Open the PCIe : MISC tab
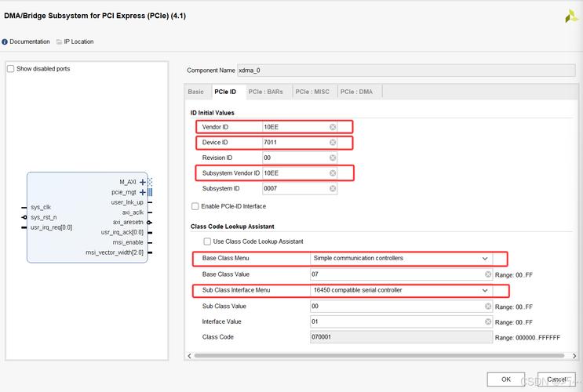 (312, 92)
